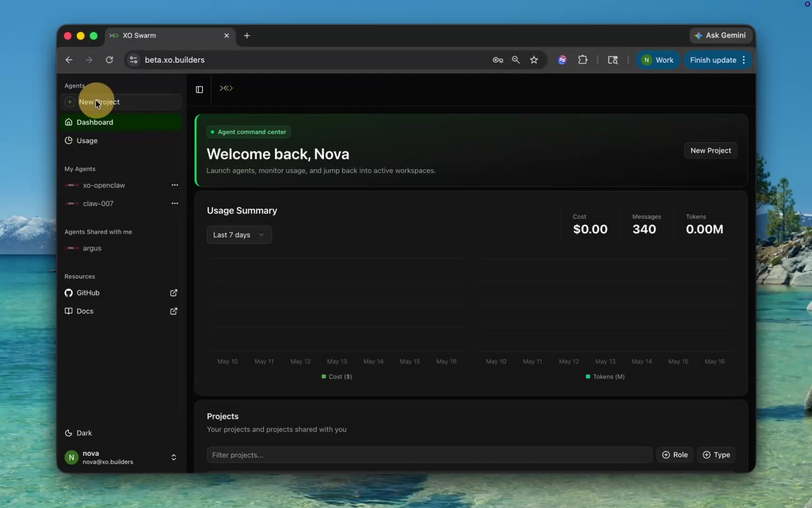Click the zoom magnifier icon in address bar

click(x=516, y=60)
